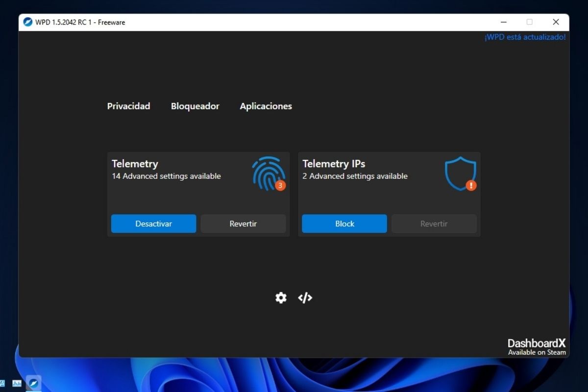
Task: Switch to the Privacidad tab
Action: (x=129, y=106)
